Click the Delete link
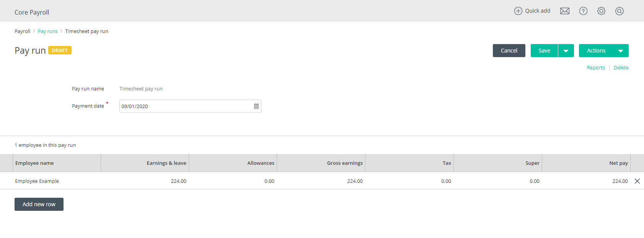The image size is (644, 238). point(621,68)
